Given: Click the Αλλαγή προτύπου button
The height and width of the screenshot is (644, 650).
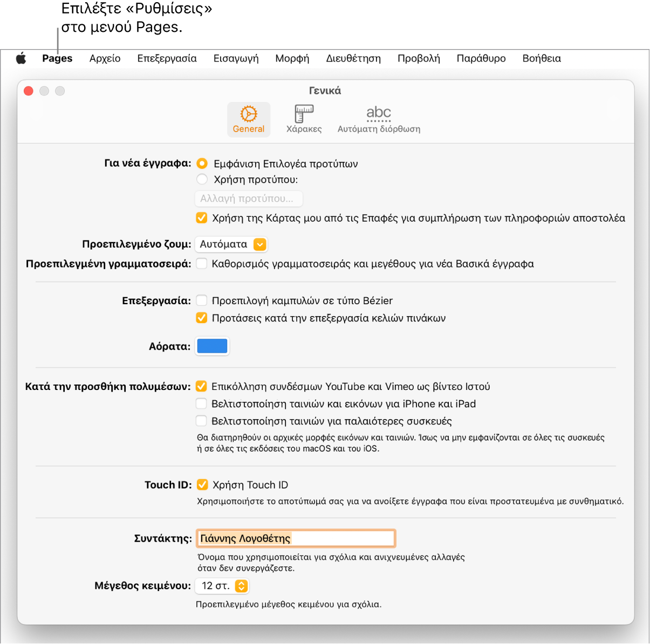Looking at the screenshot, I should 249,198.
